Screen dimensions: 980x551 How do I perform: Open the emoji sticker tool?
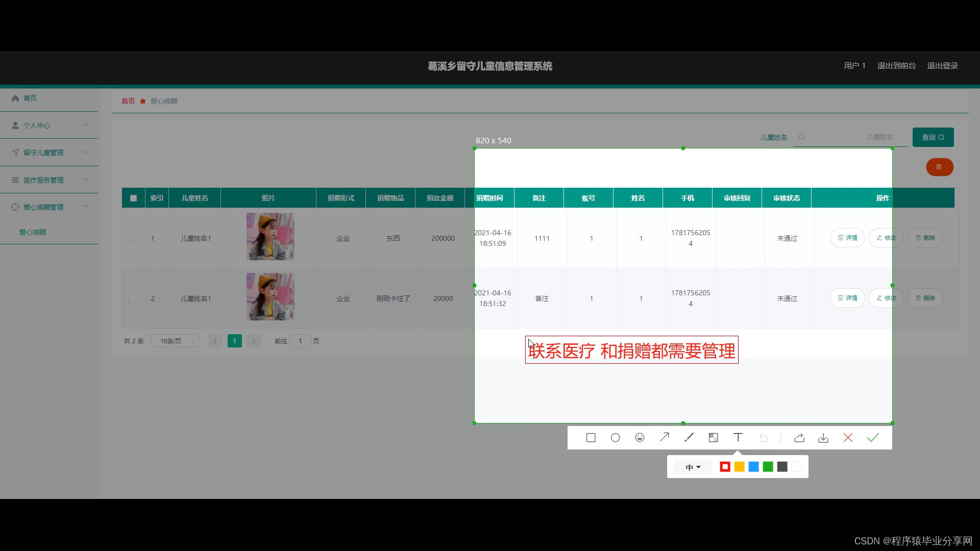tap(640, 438)
